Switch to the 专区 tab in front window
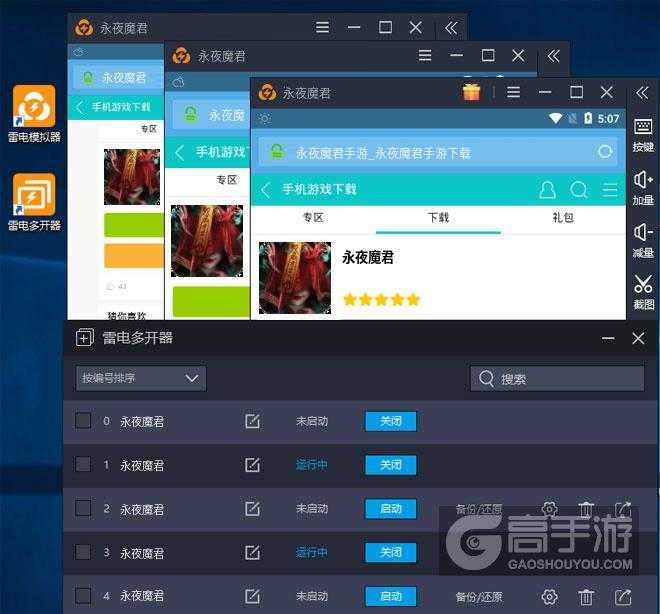This screenshot has height=614, width=660. pos(313,217)
